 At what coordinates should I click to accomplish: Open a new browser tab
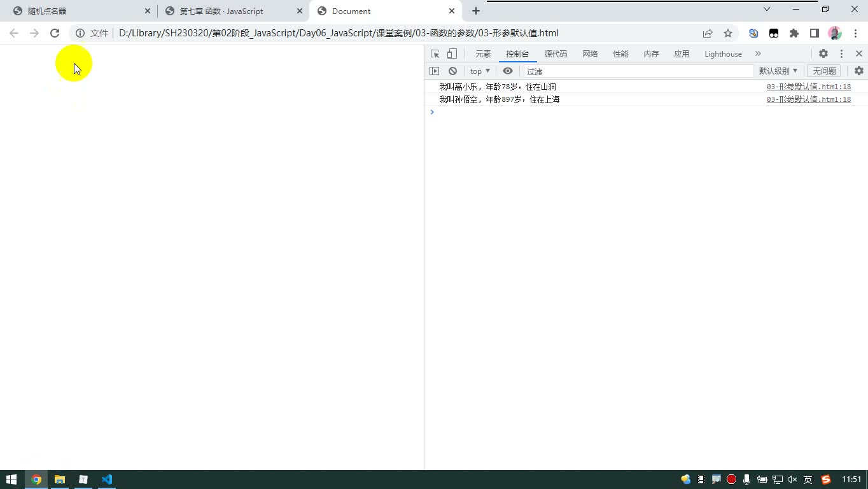pos(476,11)
